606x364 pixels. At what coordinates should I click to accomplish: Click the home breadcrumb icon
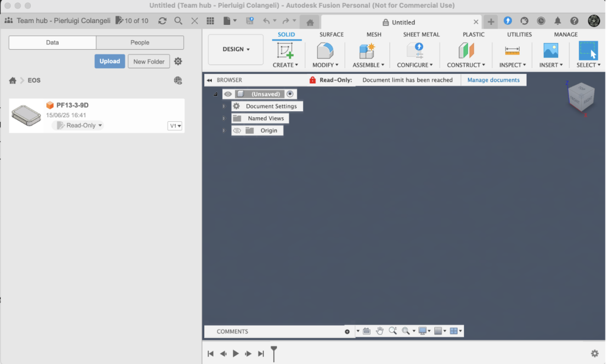pyautogui.click(x=13, y=80)
